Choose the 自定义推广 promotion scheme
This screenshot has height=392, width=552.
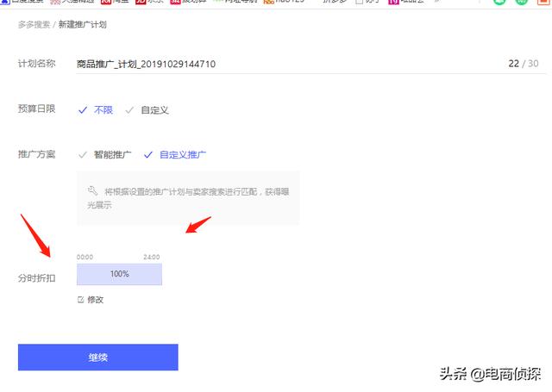click(175, 155)
